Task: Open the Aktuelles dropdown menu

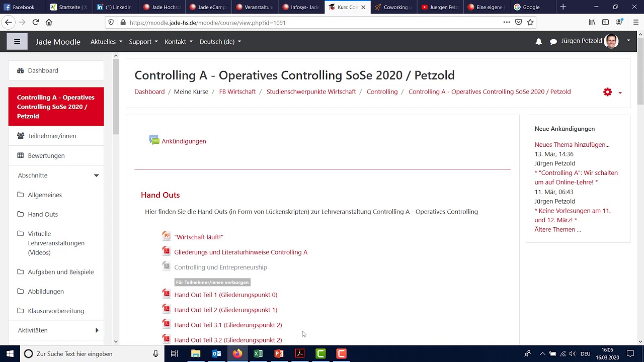Action: pos(106,42)
